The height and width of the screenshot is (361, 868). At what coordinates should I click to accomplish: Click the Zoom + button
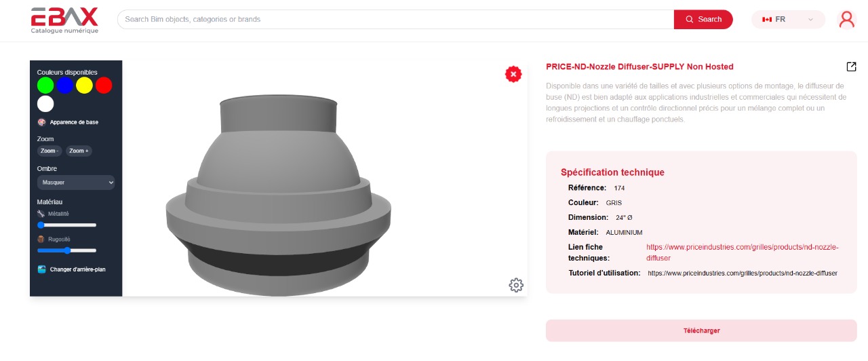point(79,151)
